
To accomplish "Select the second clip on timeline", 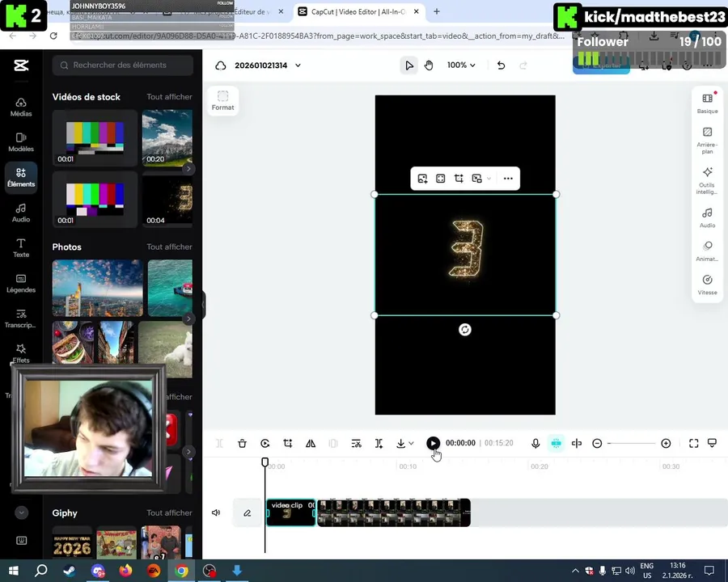I will click(x=394, y=512).
